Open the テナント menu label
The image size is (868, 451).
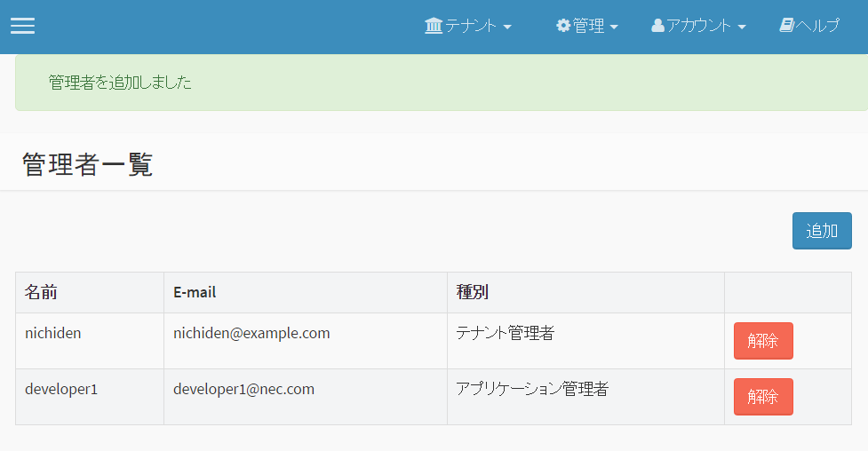pos(471,26)
